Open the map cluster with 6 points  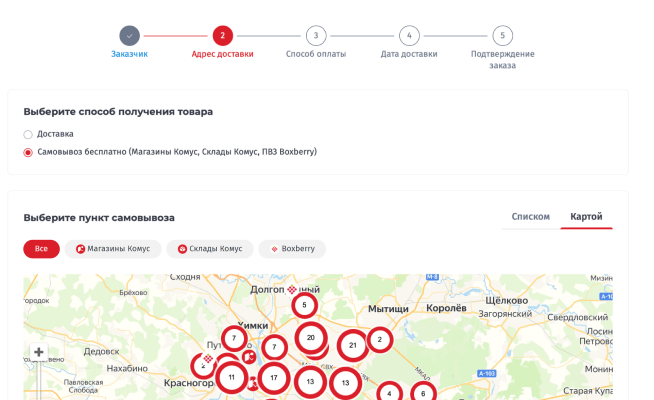(423, 392)
